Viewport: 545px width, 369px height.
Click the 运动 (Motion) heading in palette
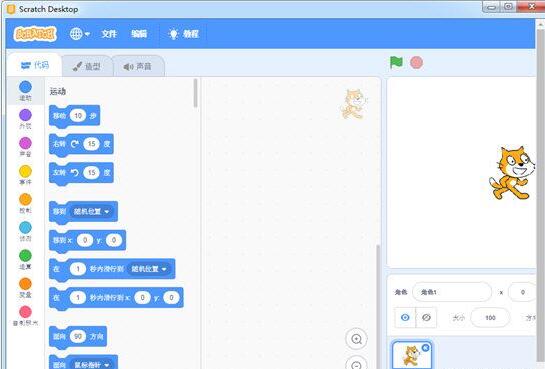click(58, 91)
